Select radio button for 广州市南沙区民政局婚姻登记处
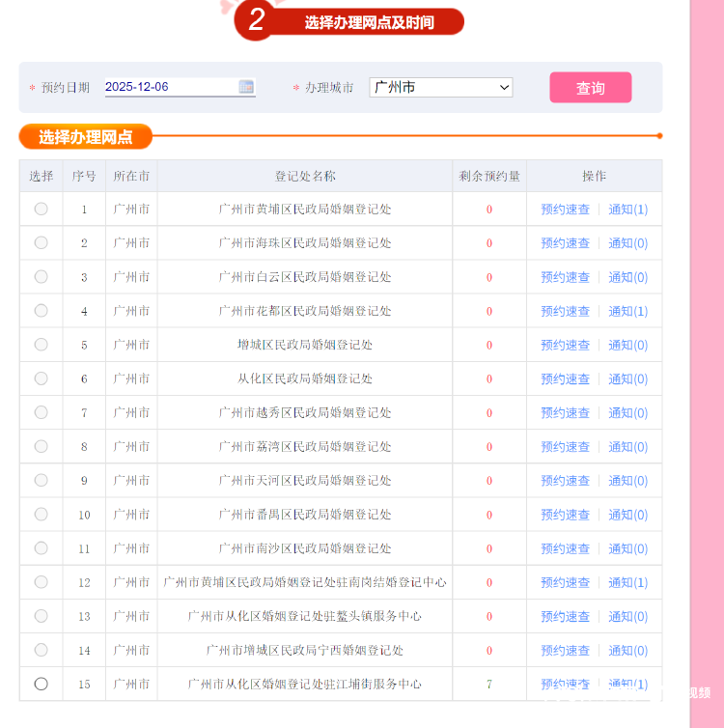Screen dimensions: 724x728 (41, 547)
